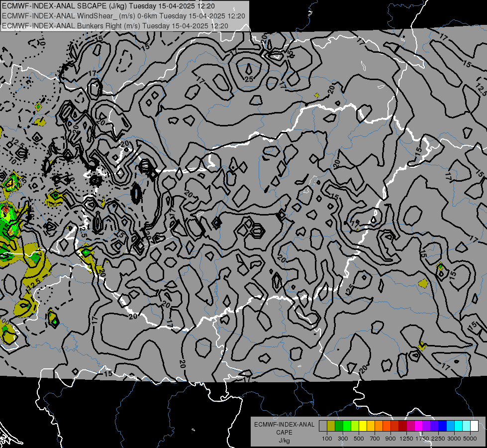The height and width of the screenshot is (448, 487).
Task: Click the 300 label under the legend
Action: 343,439
